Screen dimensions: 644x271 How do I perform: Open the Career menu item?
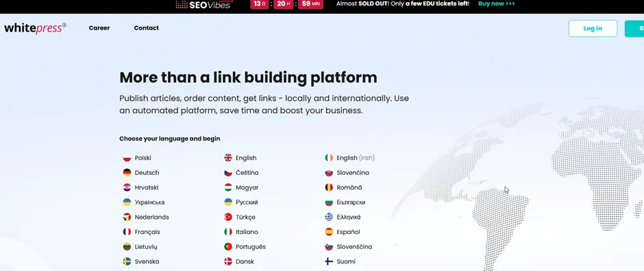click(x=99, y=28)
